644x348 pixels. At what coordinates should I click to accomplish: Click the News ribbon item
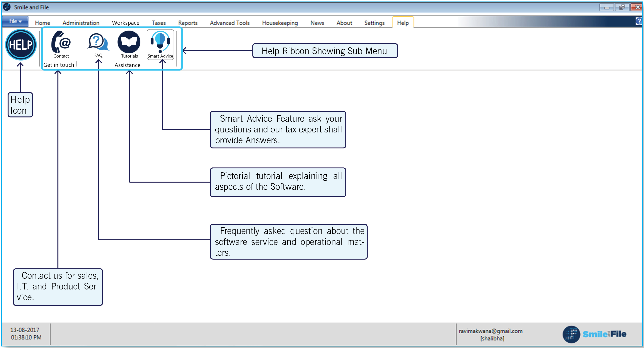pos(317,23)
